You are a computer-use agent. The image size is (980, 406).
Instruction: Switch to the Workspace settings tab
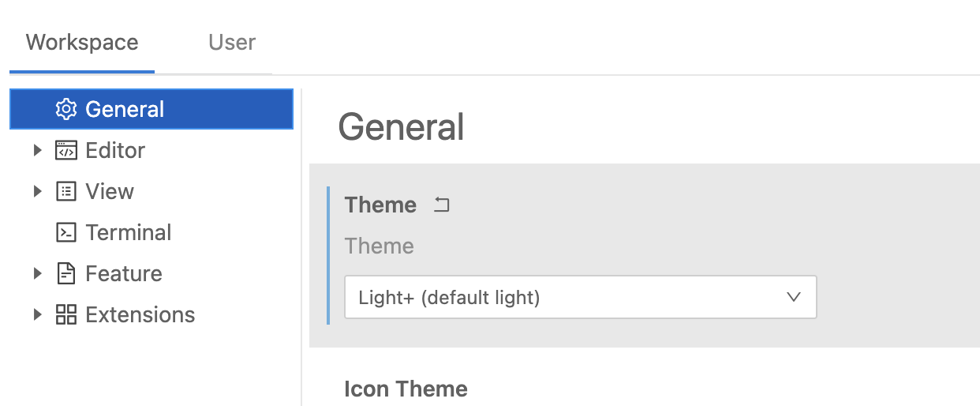[82, 42]
